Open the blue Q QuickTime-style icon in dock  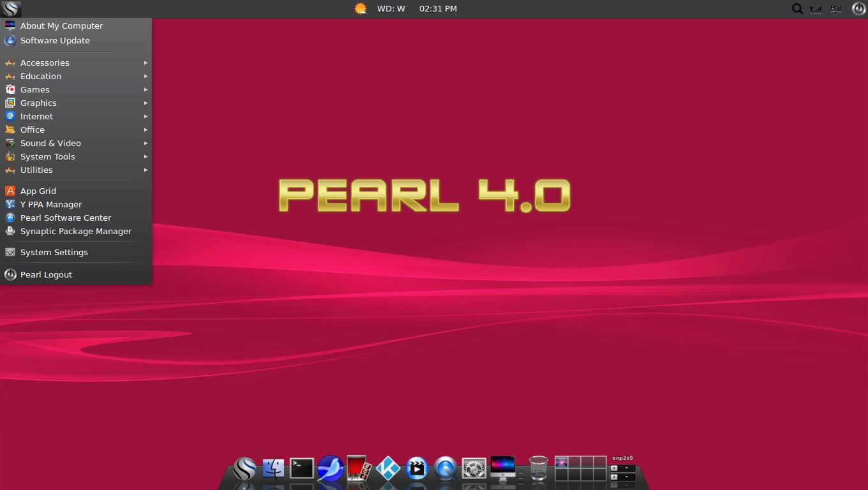[445, 469]
